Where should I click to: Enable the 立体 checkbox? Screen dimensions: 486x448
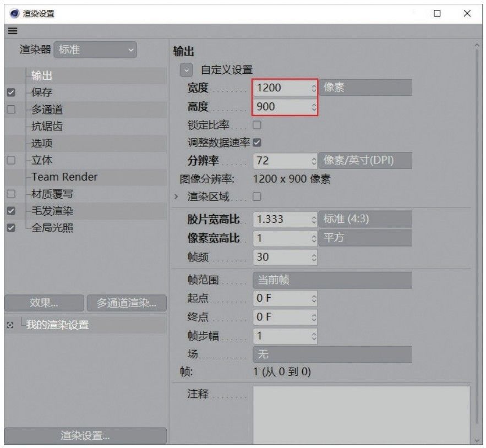pyautogui.click(x=11, y=160)
